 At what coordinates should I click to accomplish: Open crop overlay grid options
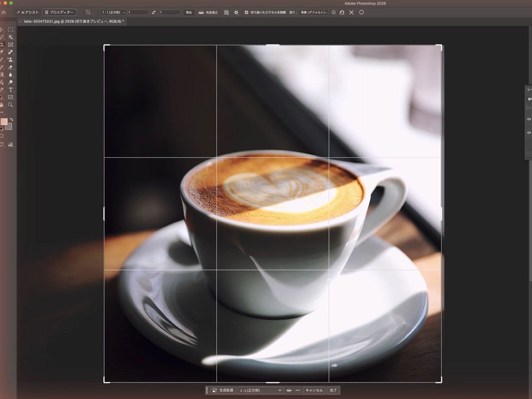click(x=226, y=12)
